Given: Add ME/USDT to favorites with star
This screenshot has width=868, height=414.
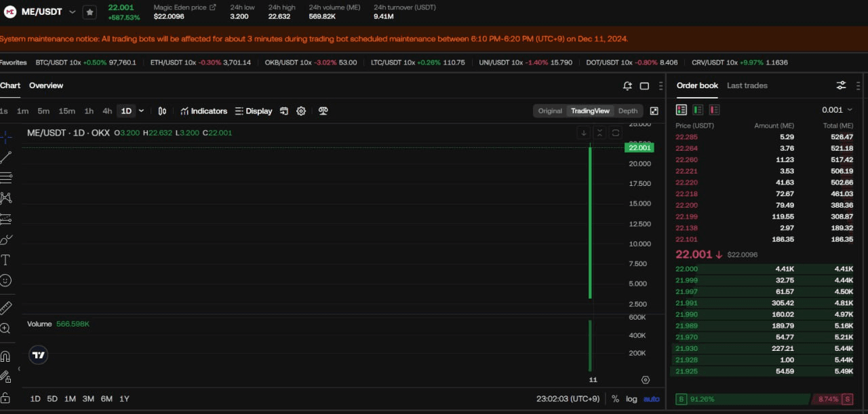Looking at the screenshot, I should (x=90, y=12).
